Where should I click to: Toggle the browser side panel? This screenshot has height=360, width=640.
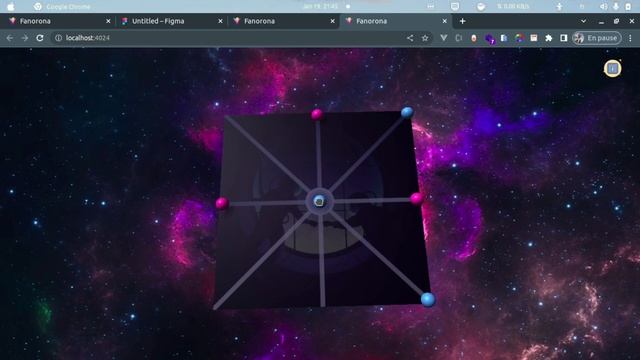[564, 38]
